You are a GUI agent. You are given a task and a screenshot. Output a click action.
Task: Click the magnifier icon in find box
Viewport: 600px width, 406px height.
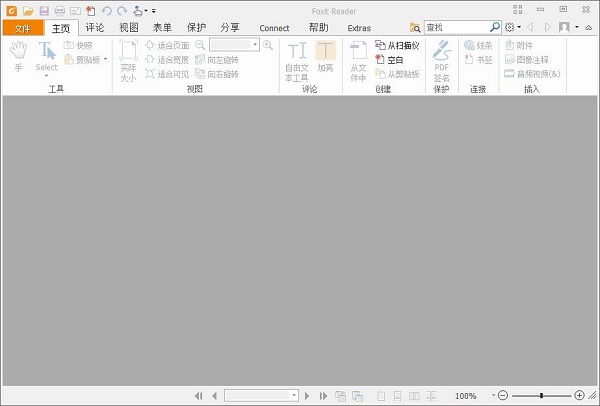(x=495, y=27)
